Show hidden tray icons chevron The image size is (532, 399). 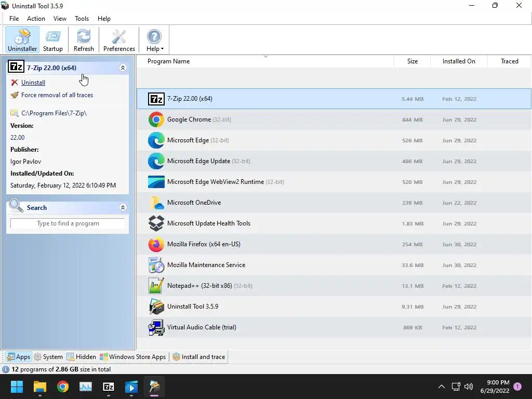(x=442, y=387)
